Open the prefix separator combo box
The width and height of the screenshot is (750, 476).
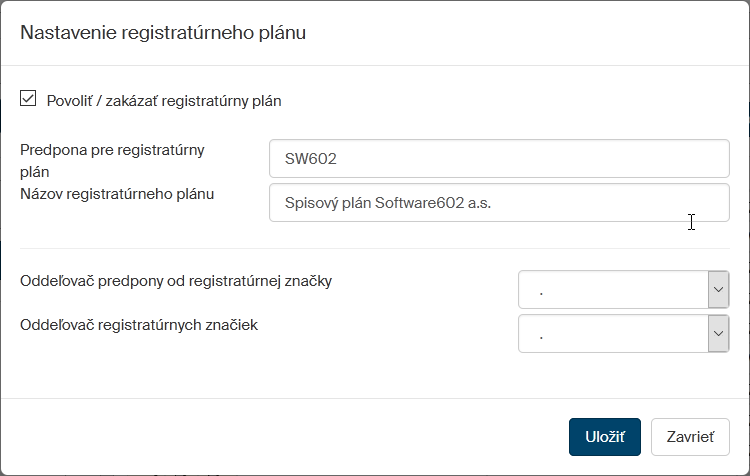pyautogui.click(x=613, y=290)
